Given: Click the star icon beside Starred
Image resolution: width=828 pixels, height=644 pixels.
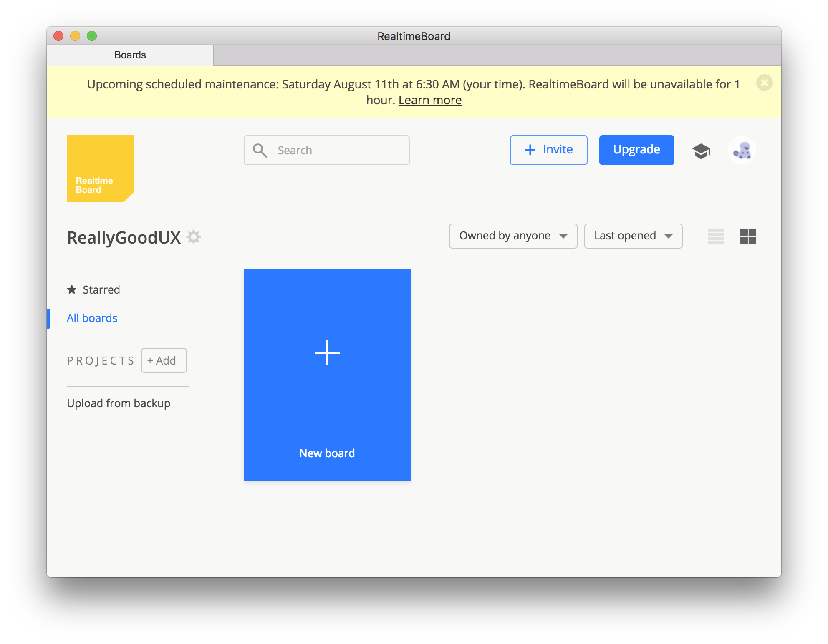Looking at the screenshot, I should click(72, 289).
